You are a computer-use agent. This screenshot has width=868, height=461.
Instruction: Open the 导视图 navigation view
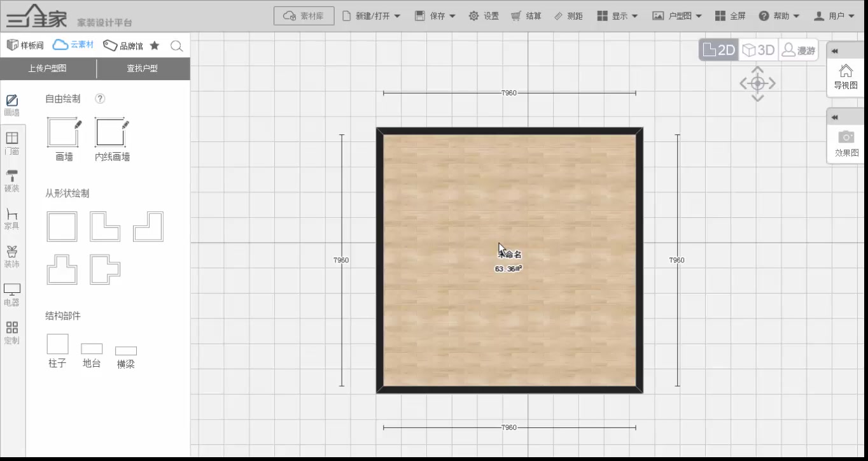tap(846, 76)
